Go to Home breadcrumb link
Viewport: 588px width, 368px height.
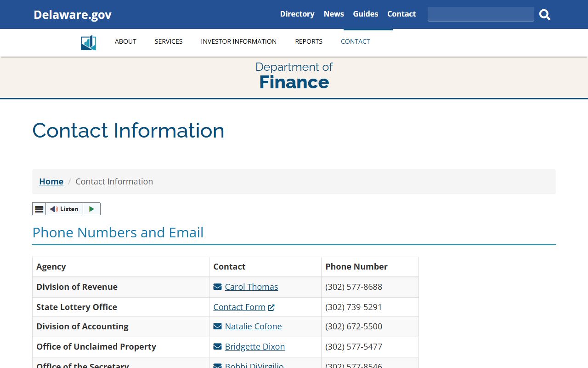click(51, 182)
